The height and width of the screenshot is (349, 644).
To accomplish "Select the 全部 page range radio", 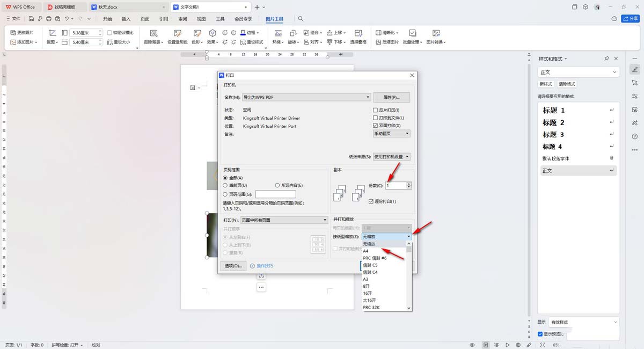I will click(225, 178).
